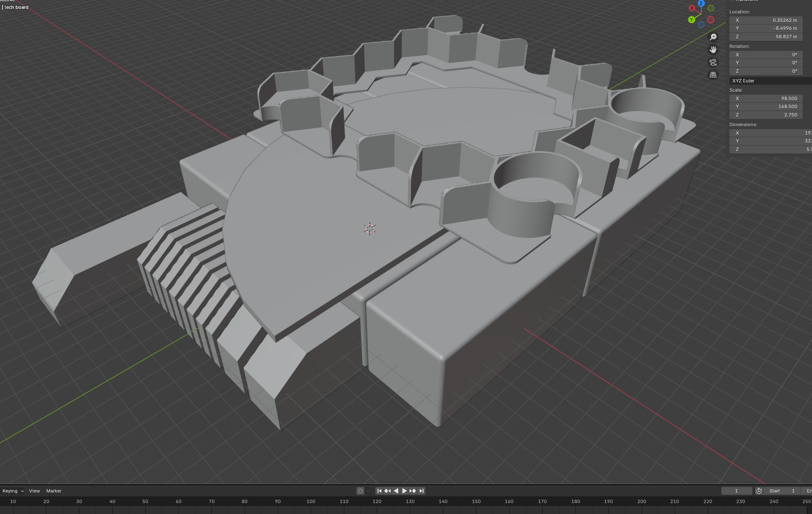812x514 pixels.
Task: Click the green Y axis gizmo
Action: (x=691, y=20)
